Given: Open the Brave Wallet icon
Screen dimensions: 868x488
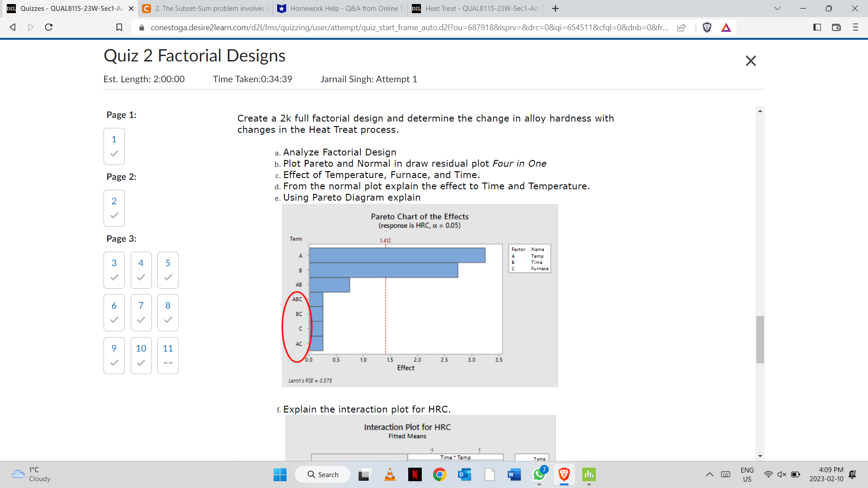Looking at the screenshot, I should (x=836, y=28).
